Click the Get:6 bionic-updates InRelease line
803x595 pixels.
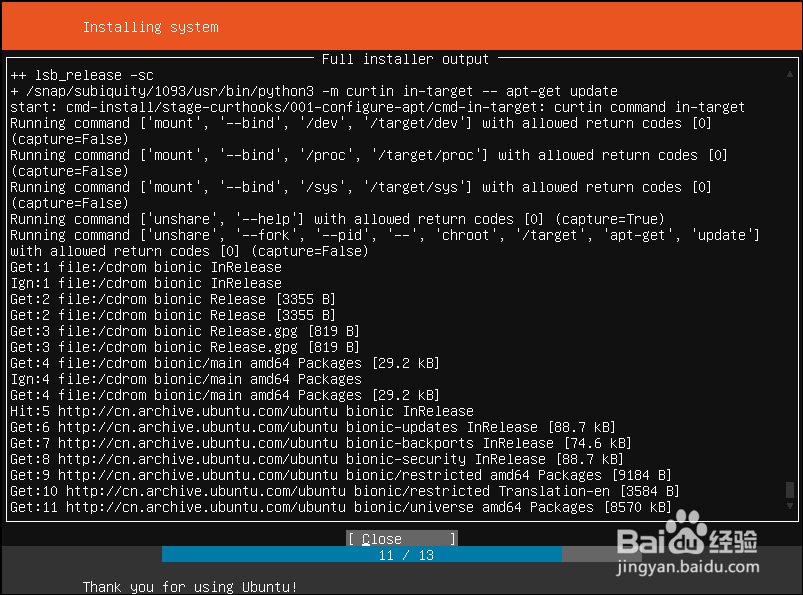[x=313, y=427]
